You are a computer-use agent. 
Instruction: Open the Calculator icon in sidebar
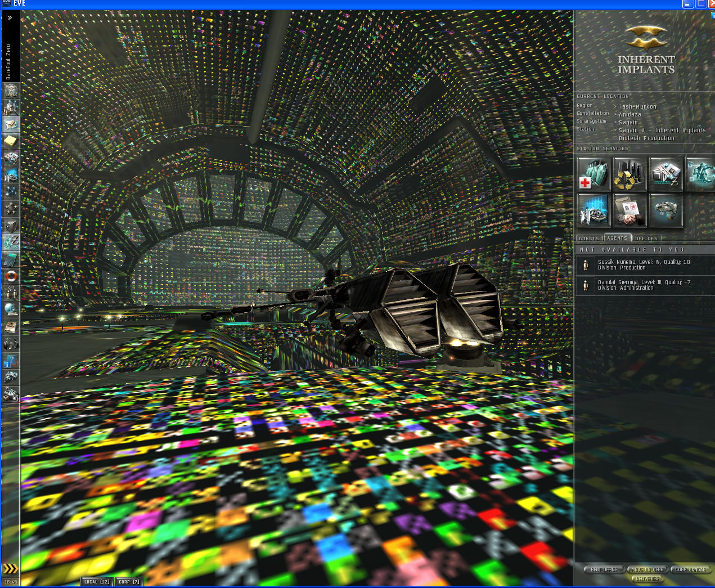coord(11,259)
